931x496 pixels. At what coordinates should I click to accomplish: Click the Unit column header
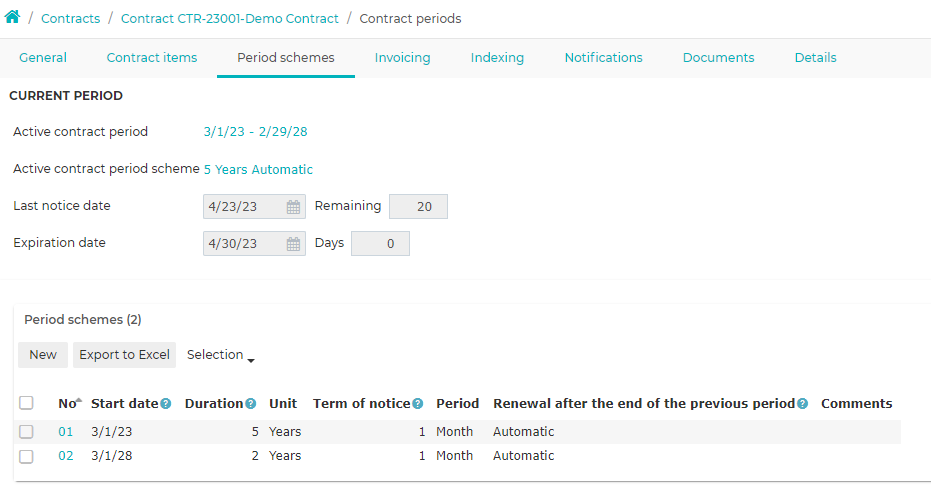coord(283,403)
